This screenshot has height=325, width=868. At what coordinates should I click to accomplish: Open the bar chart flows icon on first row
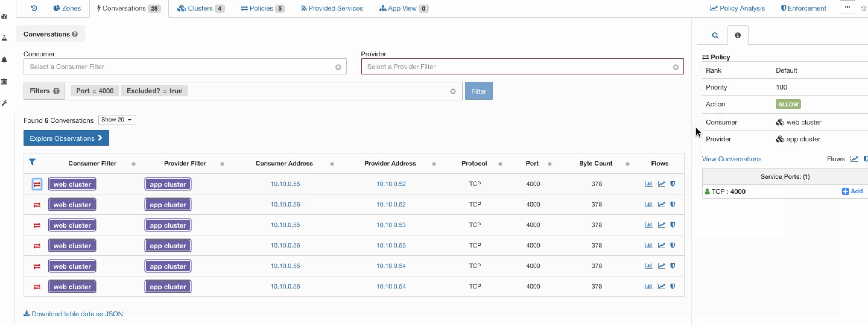coord(648,184)
